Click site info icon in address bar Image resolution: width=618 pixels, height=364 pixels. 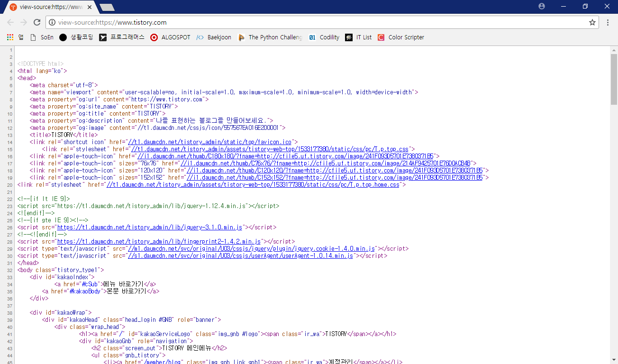point(52,22)
